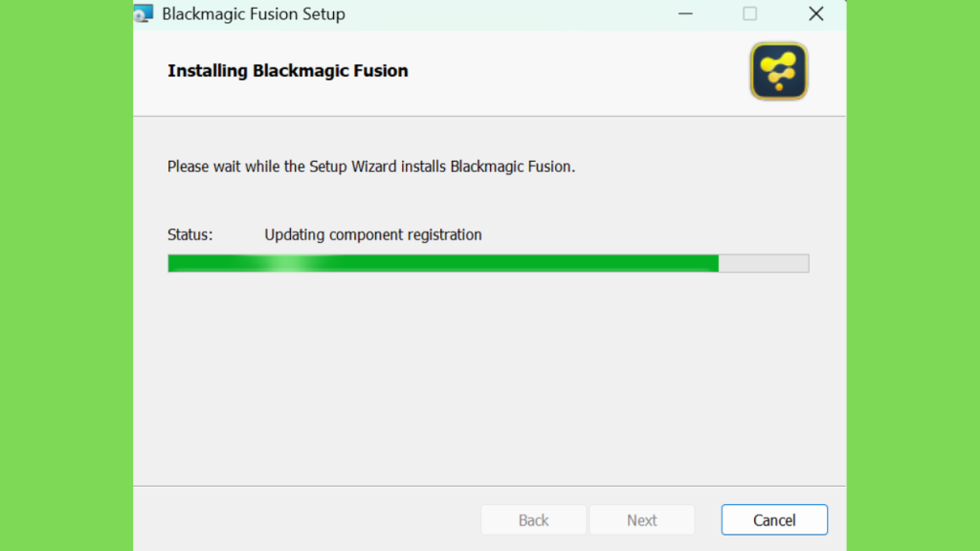The height and width of the screenshot is (551, 980).
Task: Click the disabled maximize window button
Action: (750, 13)
